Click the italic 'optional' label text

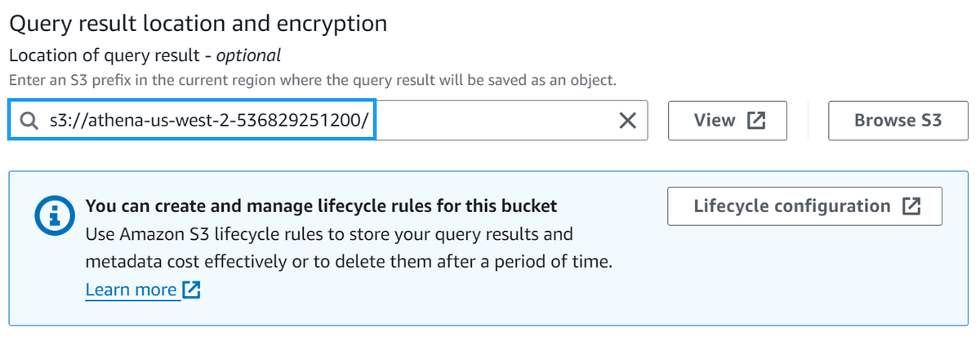point(248,55)
